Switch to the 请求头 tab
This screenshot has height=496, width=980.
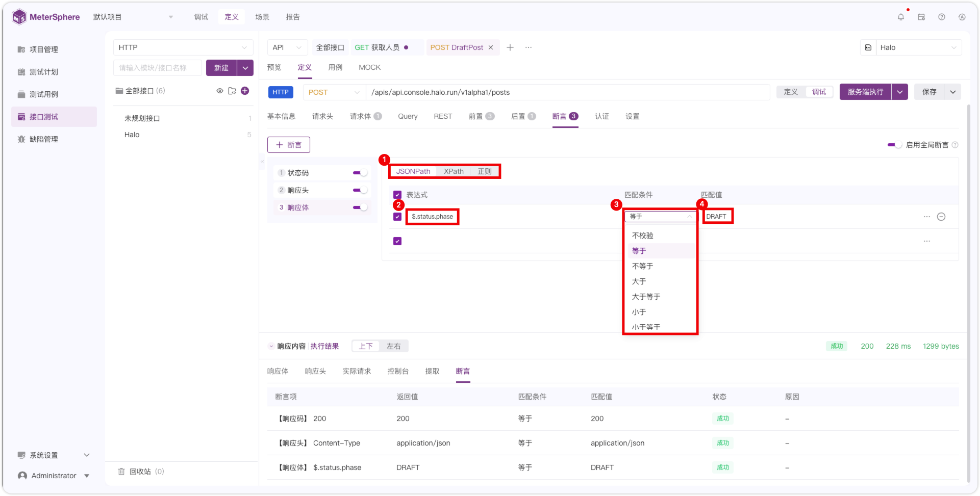point(322,116)
